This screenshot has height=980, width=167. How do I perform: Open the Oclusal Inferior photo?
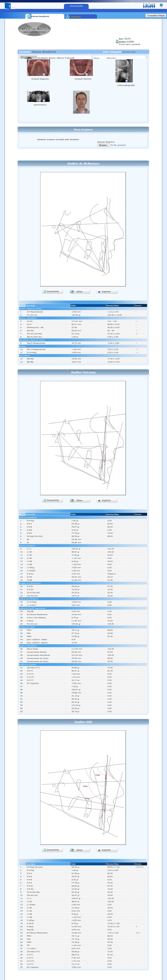tap(81, 68)
